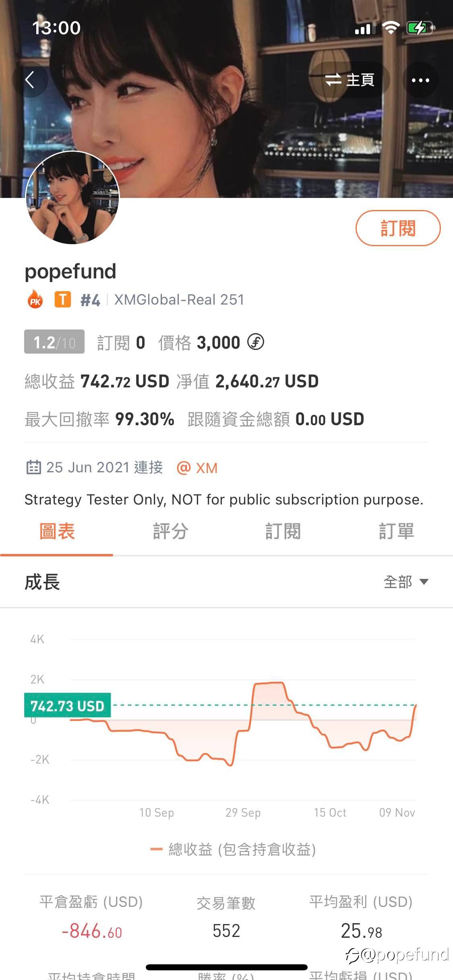The width and height of the screenshot is (453, 980).
Task: Open the @ XM broker link
Action: tap(197, 468)
